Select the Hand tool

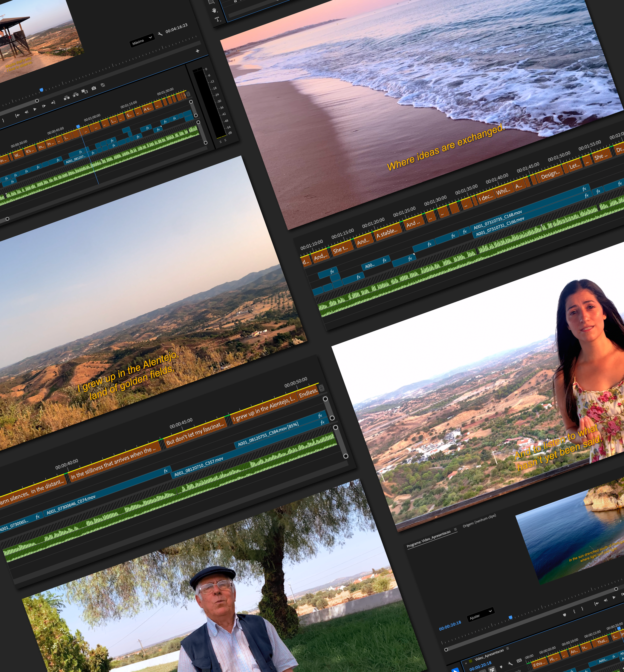pos(214,10)
